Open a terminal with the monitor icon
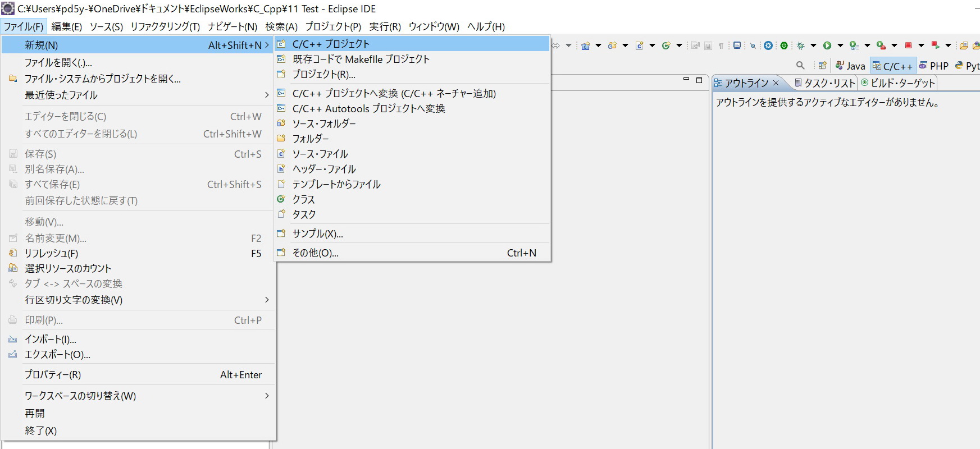 pyautogui.click(x=737, y=45)
